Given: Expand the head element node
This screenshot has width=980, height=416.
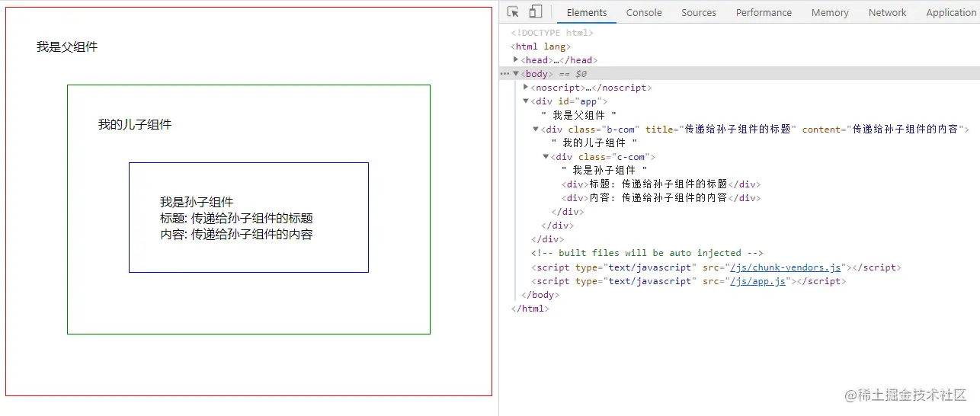Looking at the screenshot, I should 516,60.
